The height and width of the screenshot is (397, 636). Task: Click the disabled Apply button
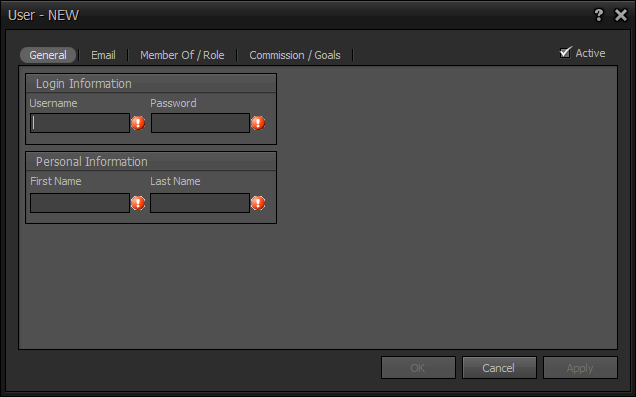(x=580, y=368)
